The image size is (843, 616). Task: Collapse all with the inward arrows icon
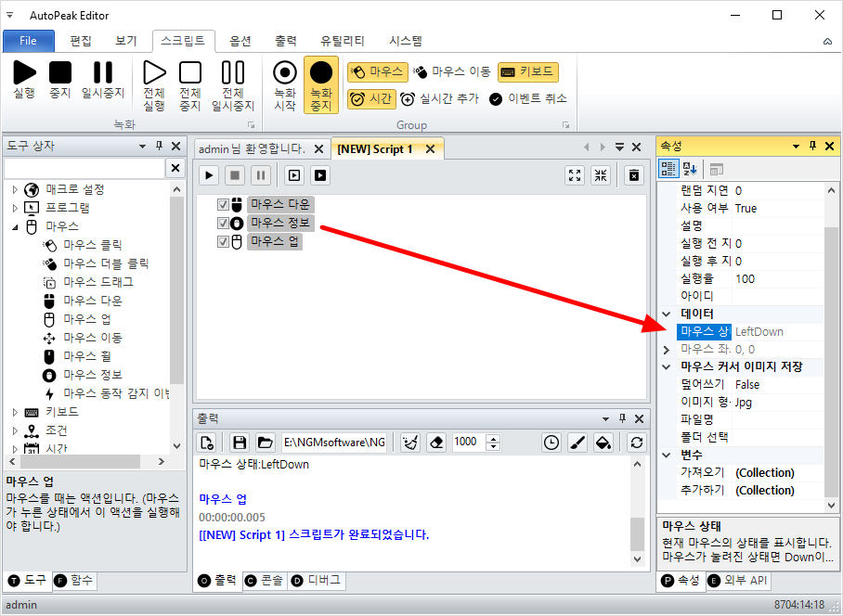(x=601, y=175)
